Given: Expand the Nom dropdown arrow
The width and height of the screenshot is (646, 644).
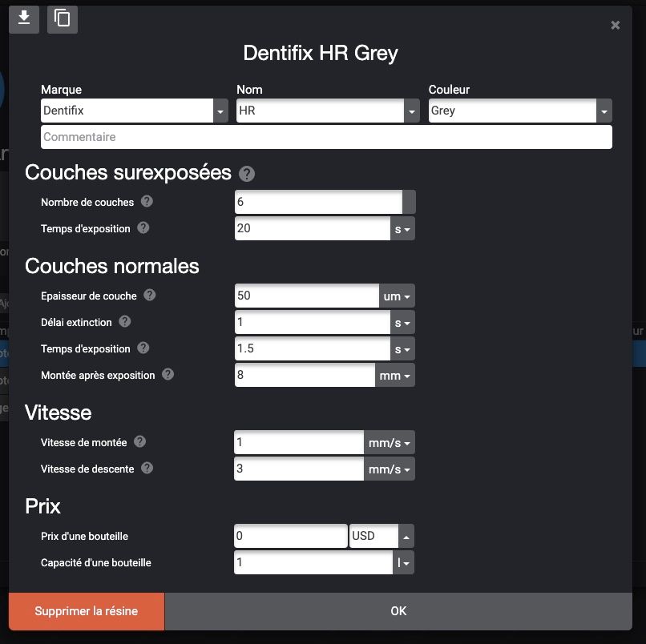Looking at the screenshot, I should click(412, 111).
